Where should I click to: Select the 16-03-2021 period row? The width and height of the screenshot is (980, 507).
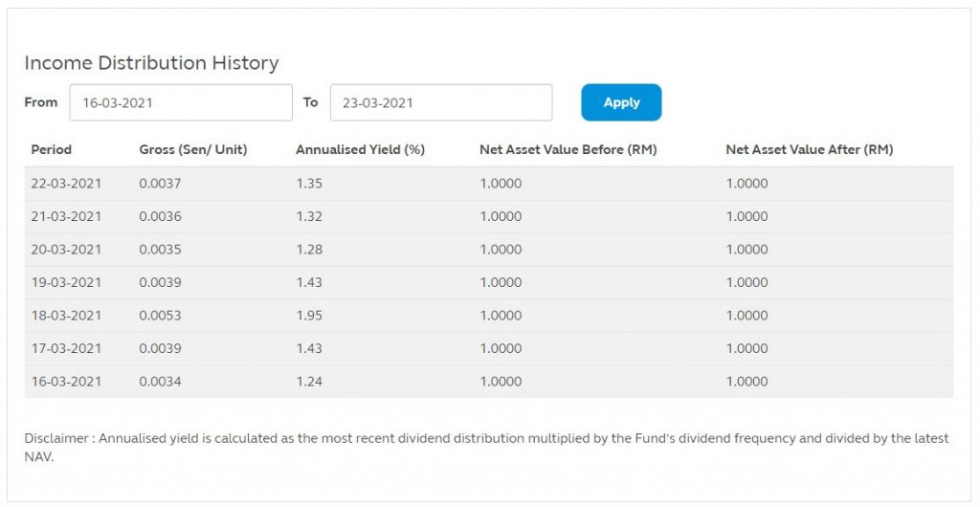click(x=489, y=382)
